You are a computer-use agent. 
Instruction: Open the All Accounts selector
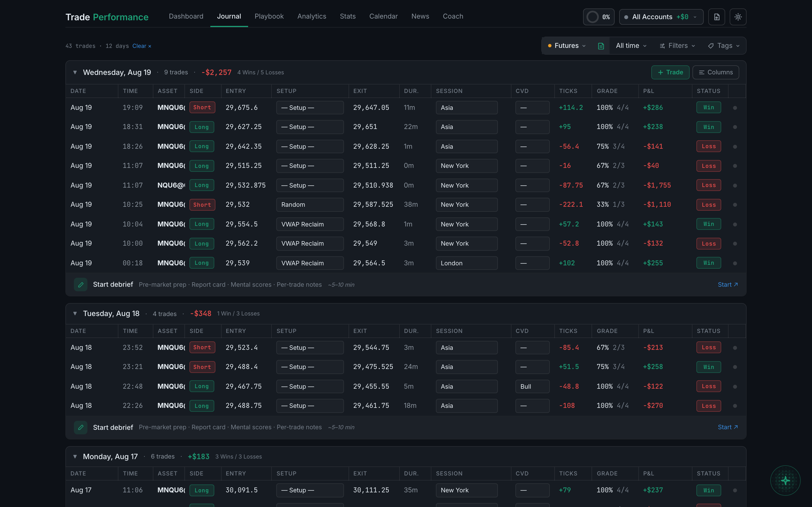point(661,17)
